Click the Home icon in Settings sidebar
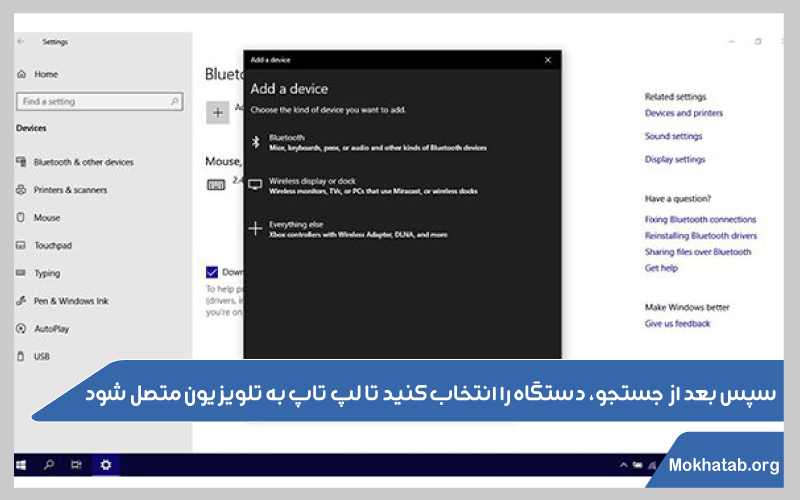 (21, 74)
